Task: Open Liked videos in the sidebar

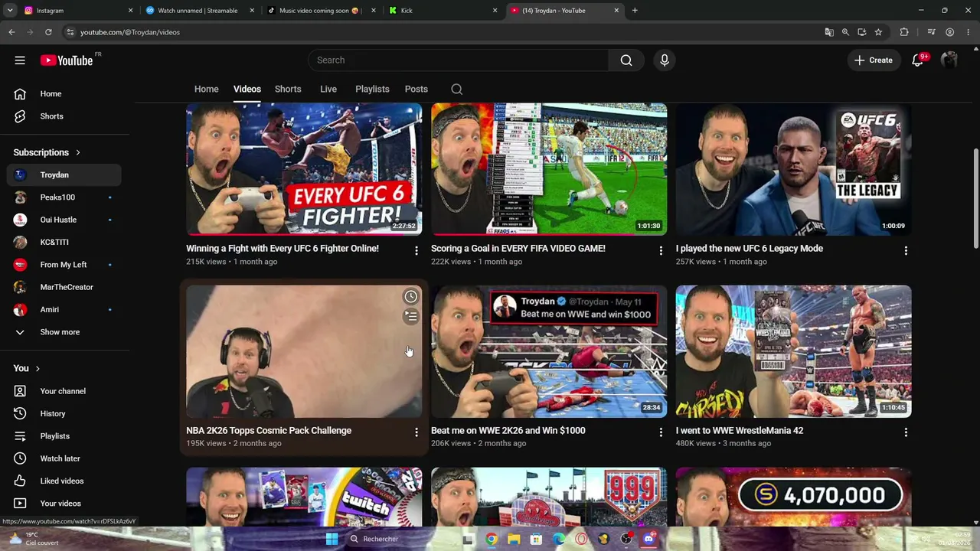Action: click(64, 481)
